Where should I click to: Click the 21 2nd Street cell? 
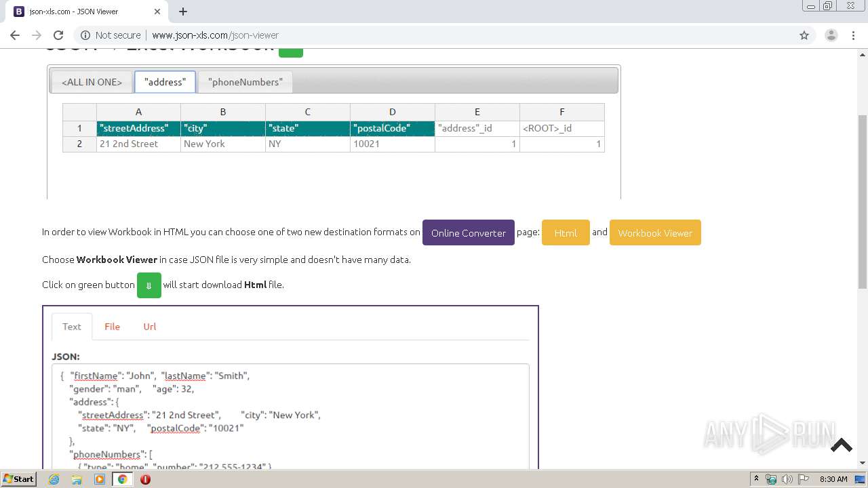click(x=138, y=144)
